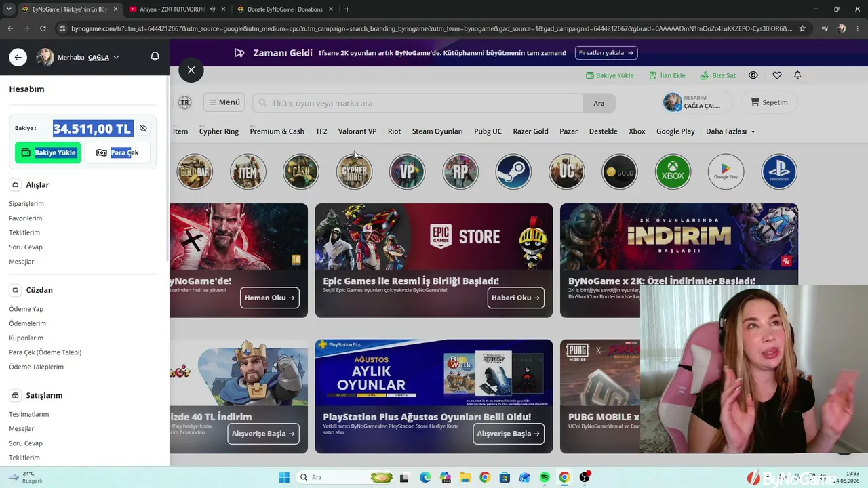Screen dimensions: 868x488
Task: Click the ITEM round icon
Action: pos(248,171)
